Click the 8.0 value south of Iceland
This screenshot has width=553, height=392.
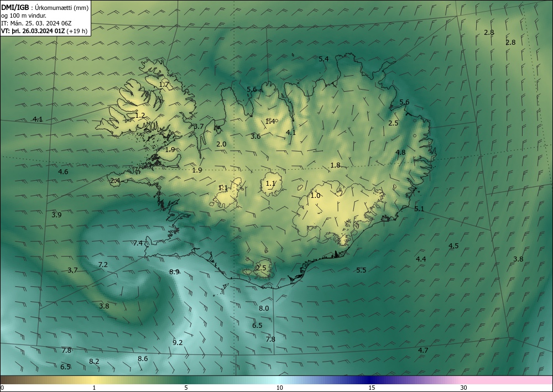264,308
